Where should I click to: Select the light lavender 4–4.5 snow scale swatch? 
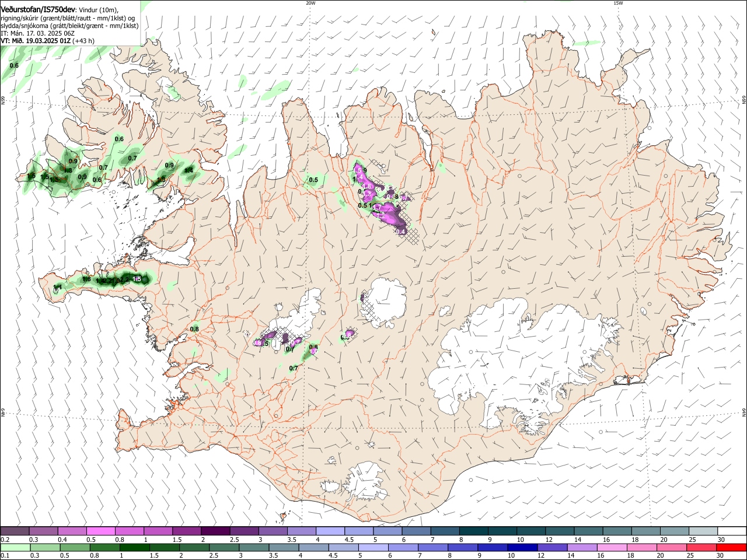(330, 531)
